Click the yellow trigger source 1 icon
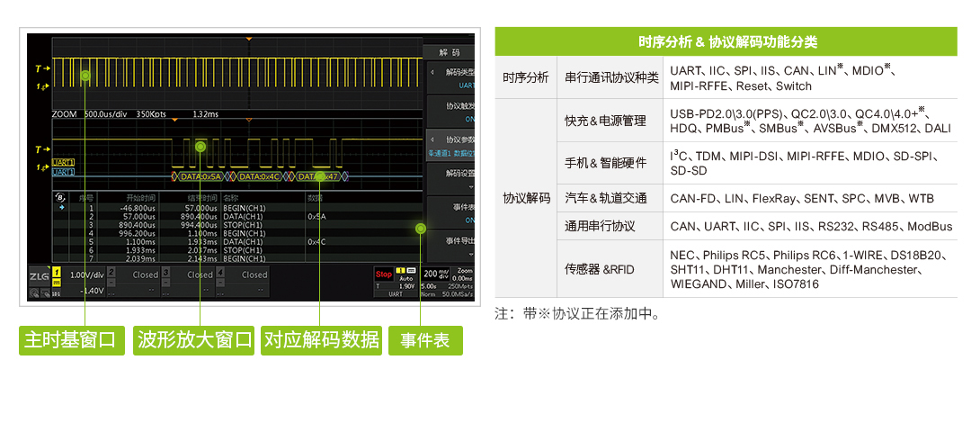 point(401,270)
